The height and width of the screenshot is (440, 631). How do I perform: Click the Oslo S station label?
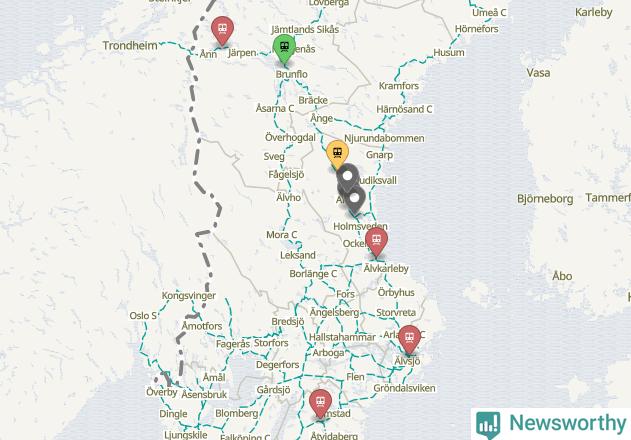[143, 316]
